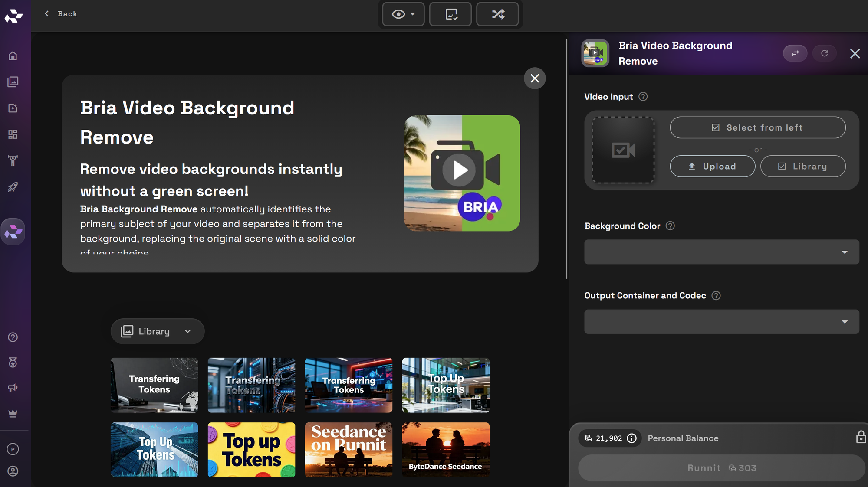This screenshot has width=868, height=487.
Task: Open Output Container and Codec dropdown
Action: point(721,322)
